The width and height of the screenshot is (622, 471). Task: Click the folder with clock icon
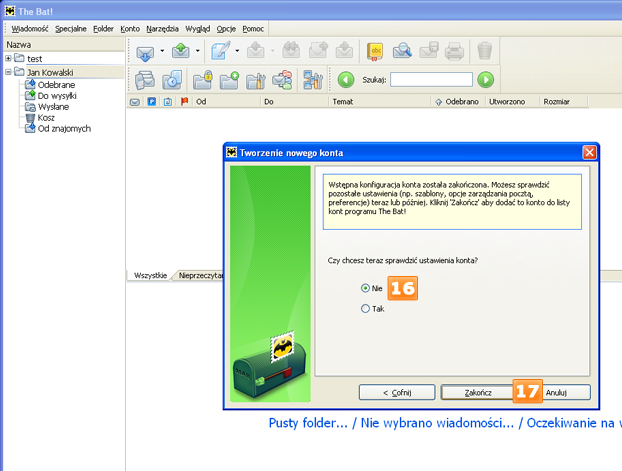tap(172, 80)
